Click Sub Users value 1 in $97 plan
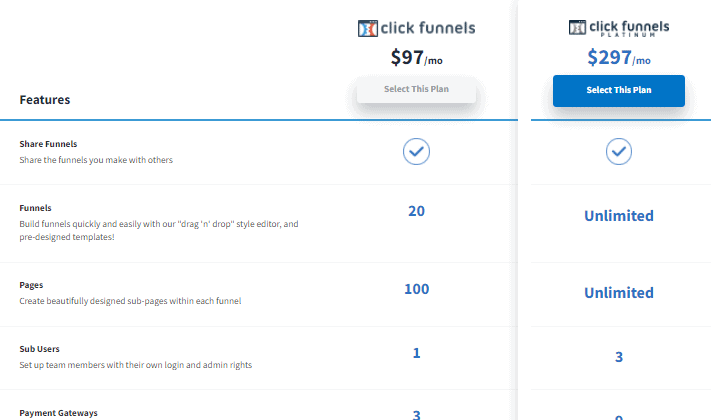 pyautogui.click(x=416, y=353)
